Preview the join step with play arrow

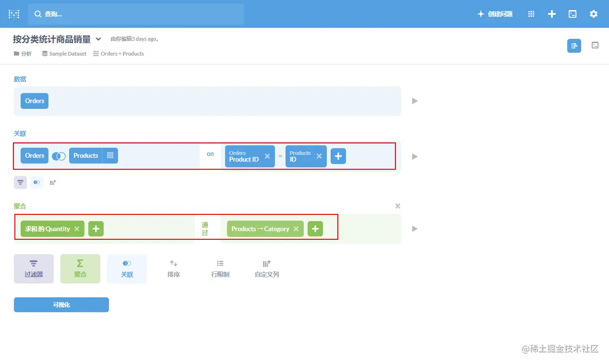[415, 156]
